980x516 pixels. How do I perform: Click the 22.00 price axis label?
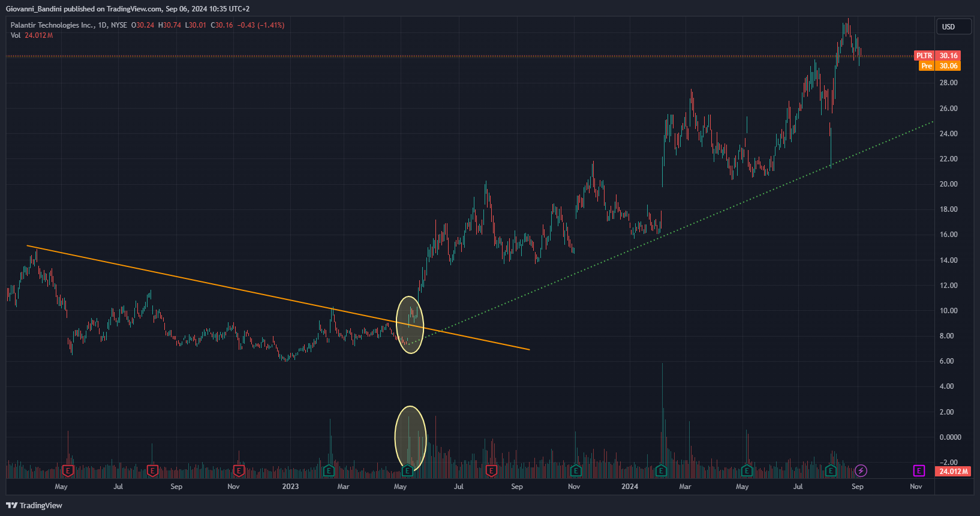[948, 159]
